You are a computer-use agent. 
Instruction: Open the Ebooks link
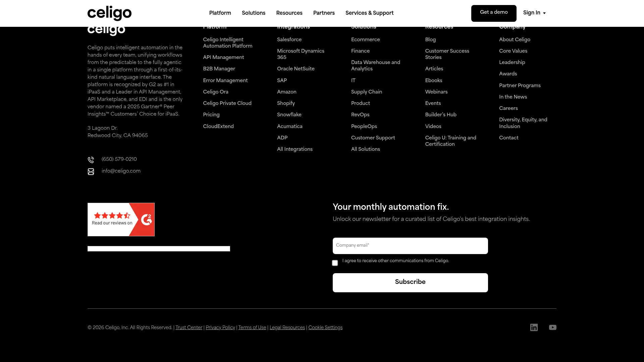tap(434, 81)
